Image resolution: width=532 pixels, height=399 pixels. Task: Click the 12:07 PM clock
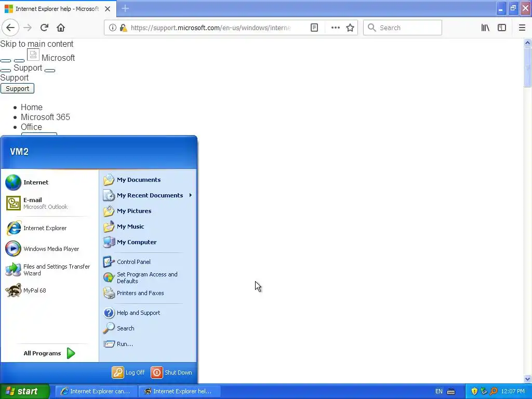pyautogui.click(x=513, y=392)
